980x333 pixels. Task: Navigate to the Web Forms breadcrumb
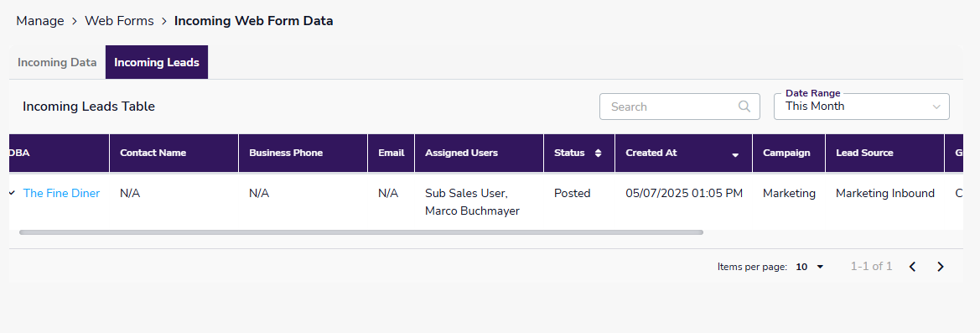[119, 21]
